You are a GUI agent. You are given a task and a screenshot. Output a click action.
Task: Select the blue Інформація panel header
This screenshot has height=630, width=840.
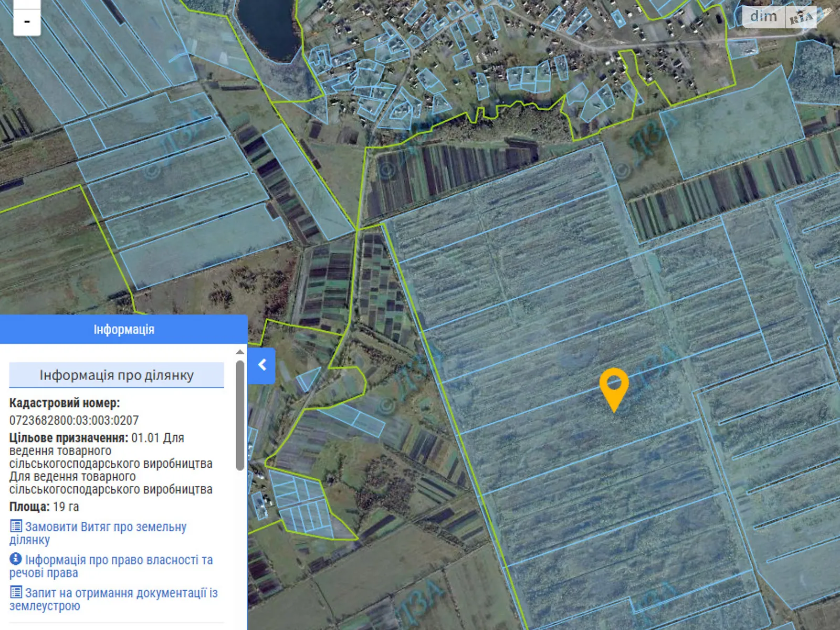[x=124, y=330]
